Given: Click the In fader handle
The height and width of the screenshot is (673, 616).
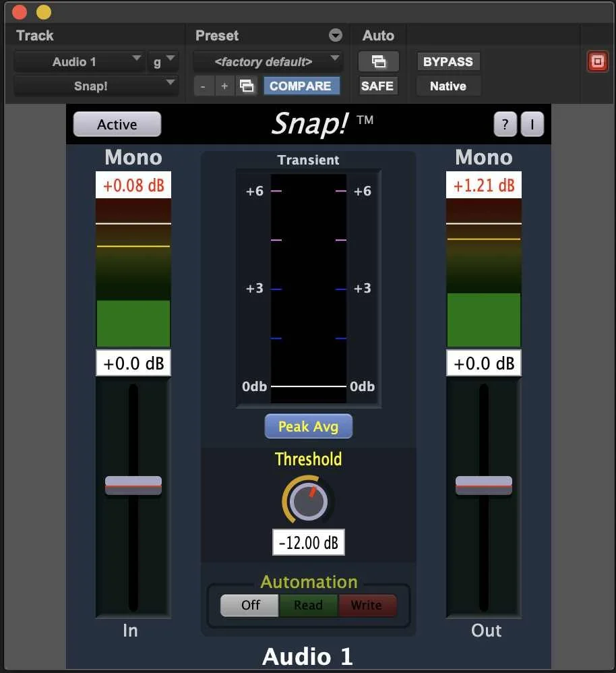Looking at the screenshot, I should [x=133, y=485].
